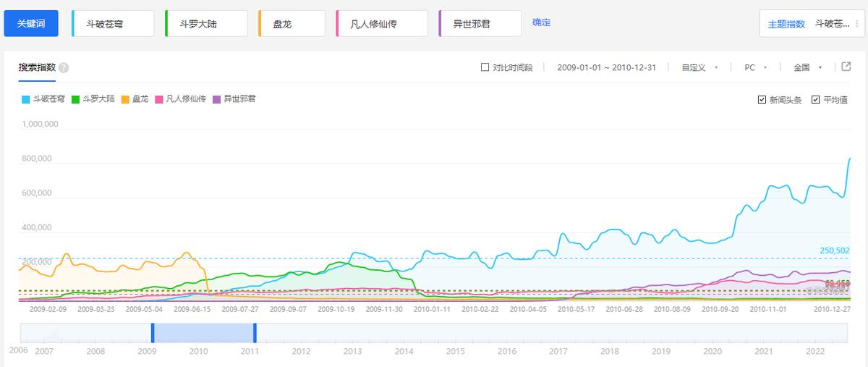Click the green 斗罗大陆 legend square

coord(75,99)
